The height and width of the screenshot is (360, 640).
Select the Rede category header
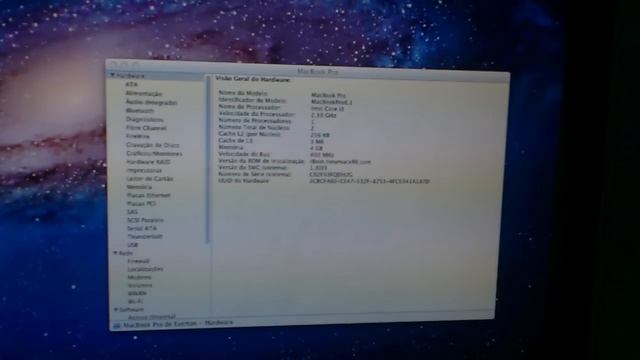tap(126, 253)
